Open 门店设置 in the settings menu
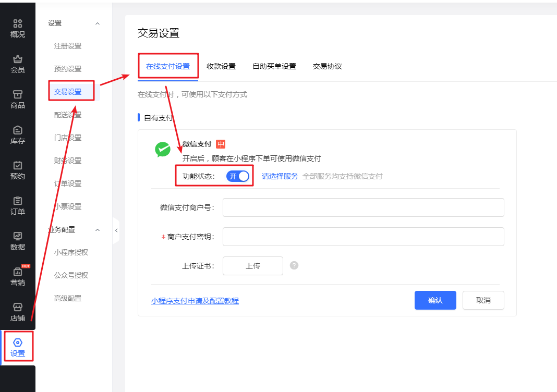 tap(67, 138)
